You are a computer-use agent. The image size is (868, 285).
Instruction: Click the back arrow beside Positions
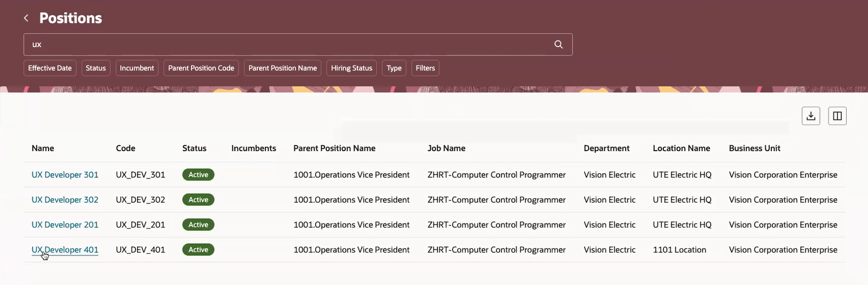[x=26, y=18]
